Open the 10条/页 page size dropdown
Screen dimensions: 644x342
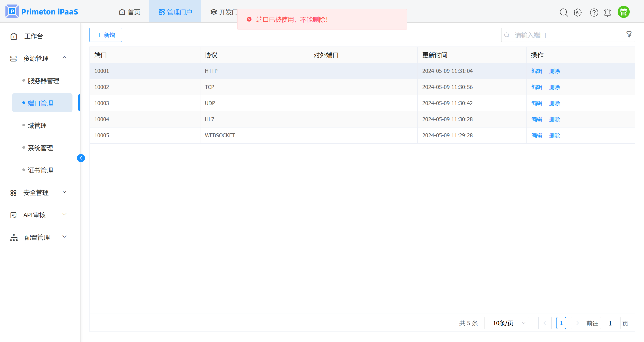tap(506, 323)
